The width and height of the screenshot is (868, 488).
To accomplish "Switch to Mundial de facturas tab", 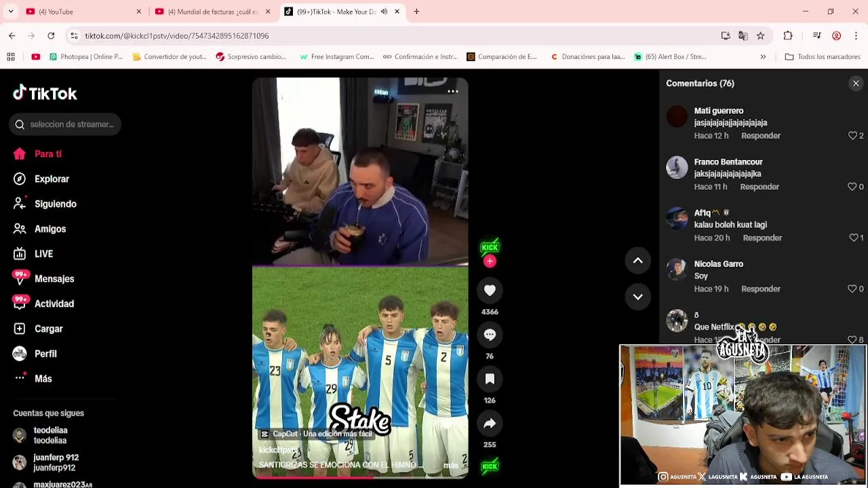I will tap(213, 12).
